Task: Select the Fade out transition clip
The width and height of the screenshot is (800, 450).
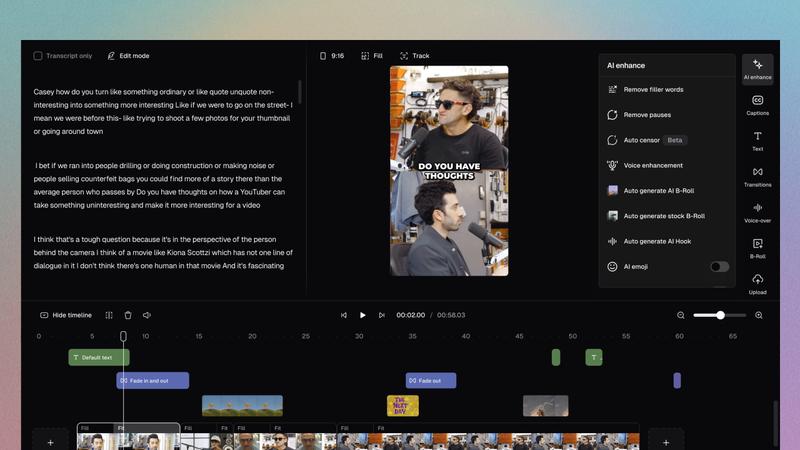Action: pos(431,381)
